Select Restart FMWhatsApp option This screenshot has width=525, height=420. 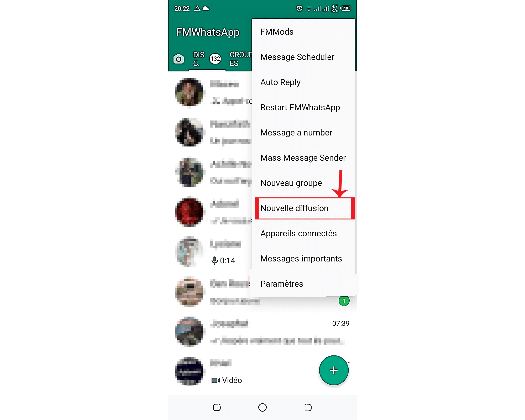tap(300, 107)
